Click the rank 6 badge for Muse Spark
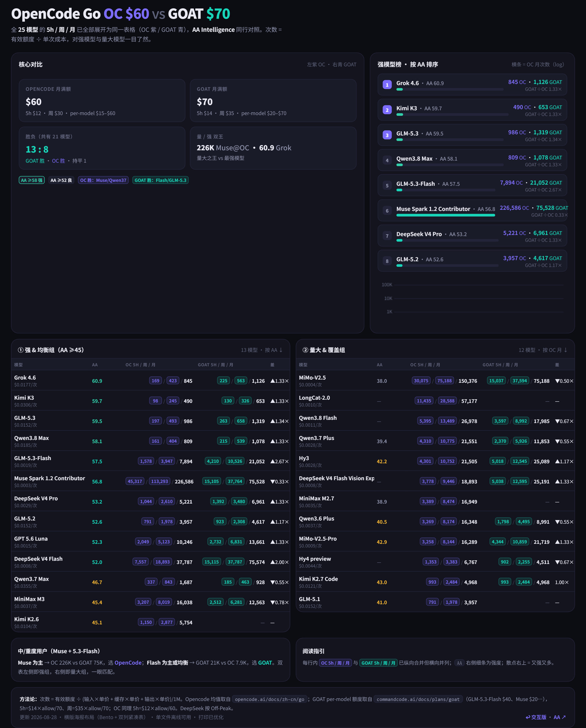The height and width of the screenshot is (728, 586). click(x=387, y=210)
